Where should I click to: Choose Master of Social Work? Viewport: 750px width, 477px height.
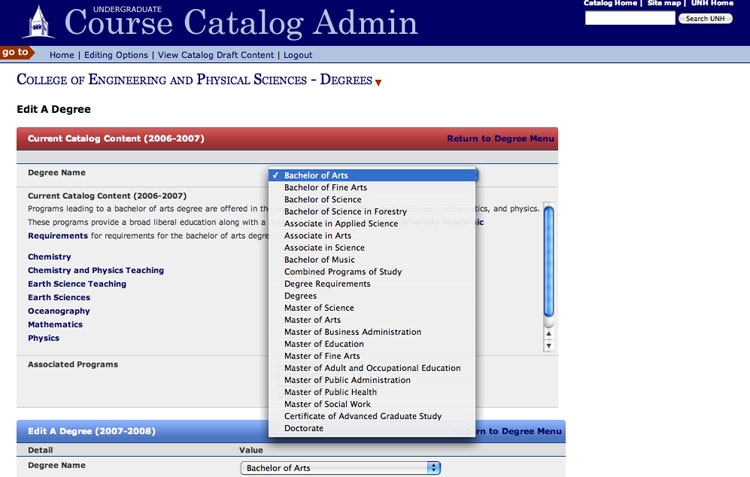[x=373, y=404]
